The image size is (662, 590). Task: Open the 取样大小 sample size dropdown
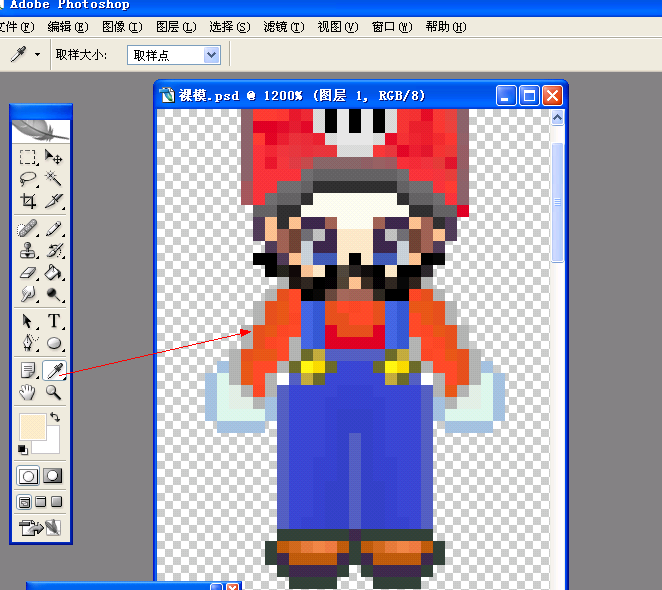tap(174, 55)
